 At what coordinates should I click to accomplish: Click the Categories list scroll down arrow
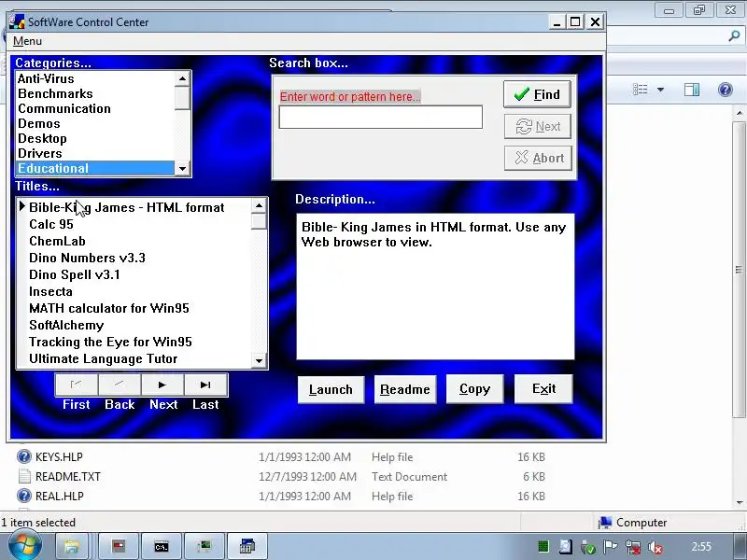coord(182,169)
